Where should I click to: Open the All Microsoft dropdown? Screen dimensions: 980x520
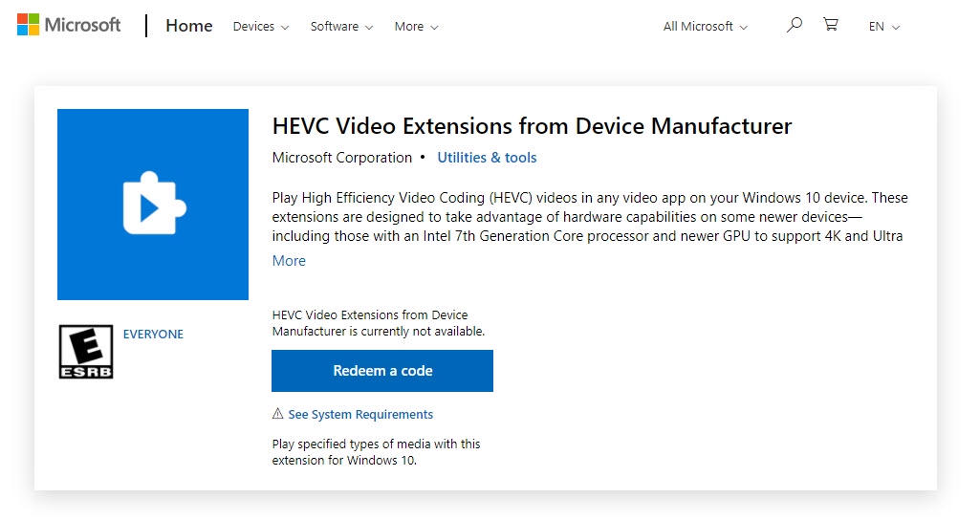click(x=705, y=26)
